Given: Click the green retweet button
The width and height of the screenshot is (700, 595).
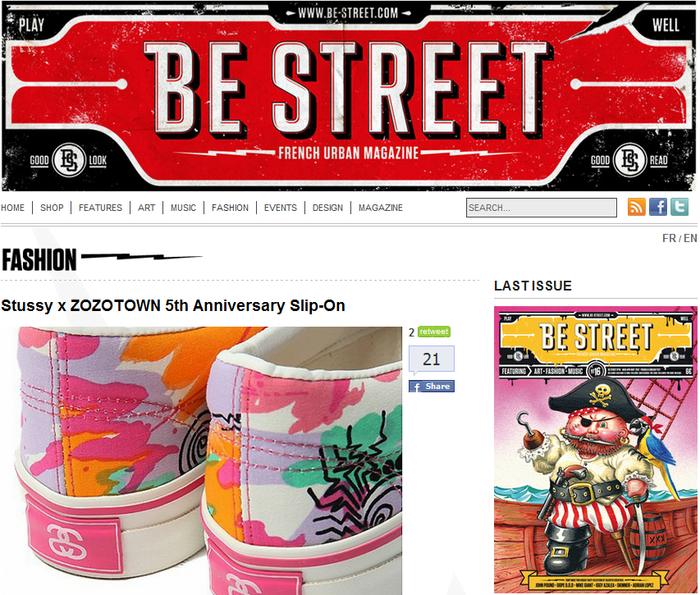Looking at the screenshot, I should click(434, 332).
